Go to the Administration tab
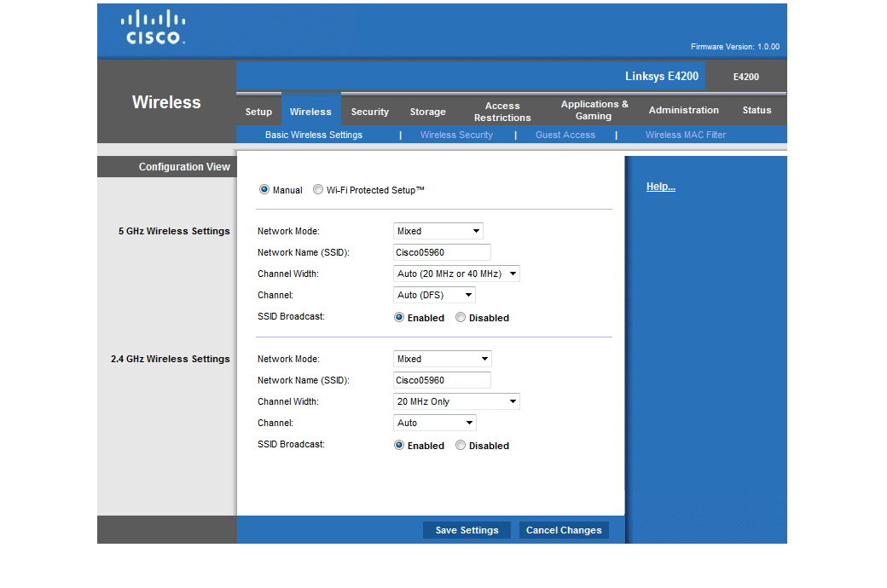This screenshot has height=588, width=887. [x=683, y=110]
